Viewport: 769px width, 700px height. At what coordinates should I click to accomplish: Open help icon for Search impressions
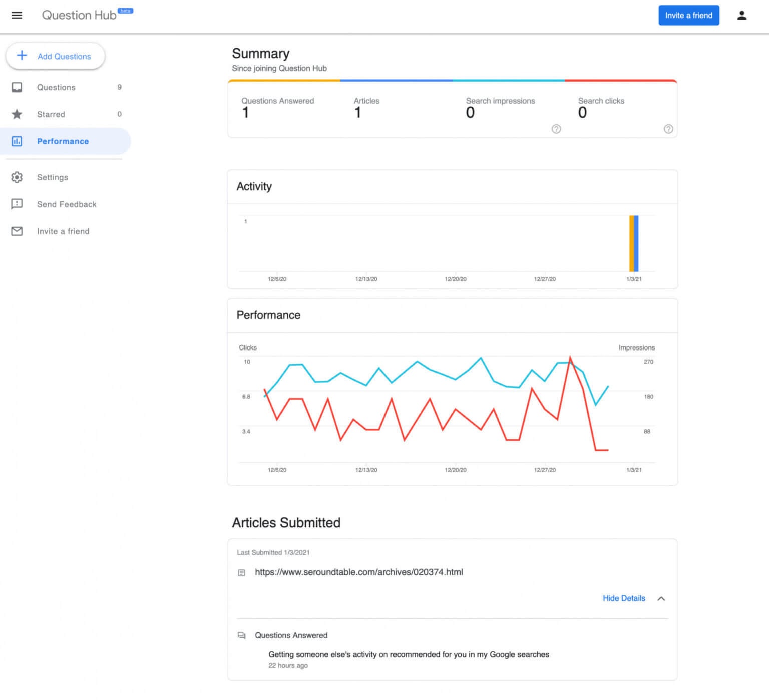click(x=556, y=129)
